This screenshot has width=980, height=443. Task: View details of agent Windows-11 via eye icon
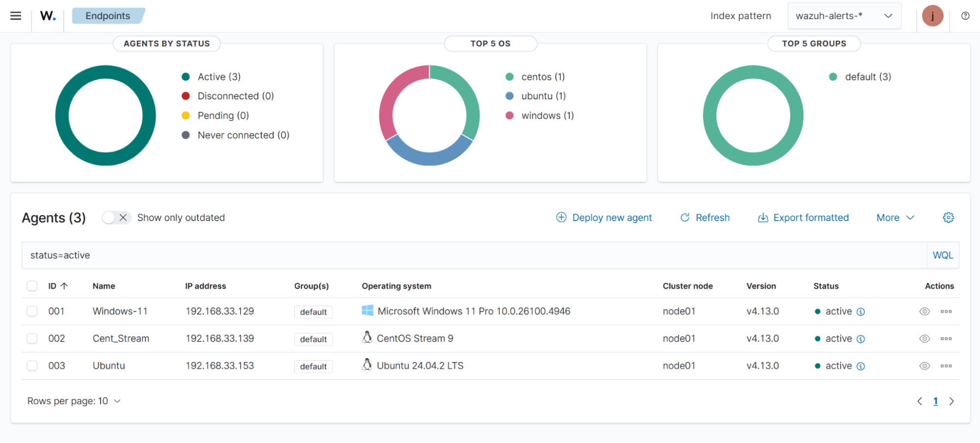(924, 311)
